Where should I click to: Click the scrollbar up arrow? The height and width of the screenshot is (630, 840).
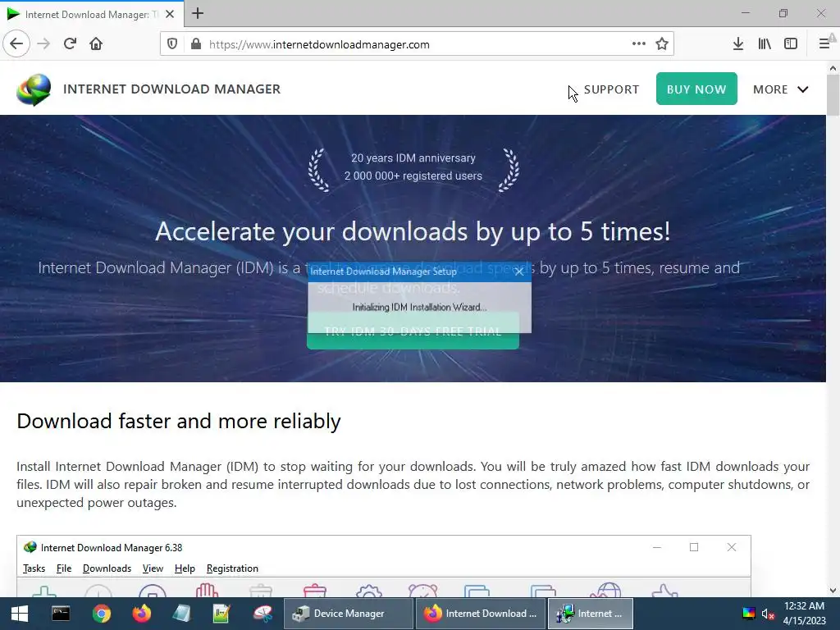(x=833, y=68)
